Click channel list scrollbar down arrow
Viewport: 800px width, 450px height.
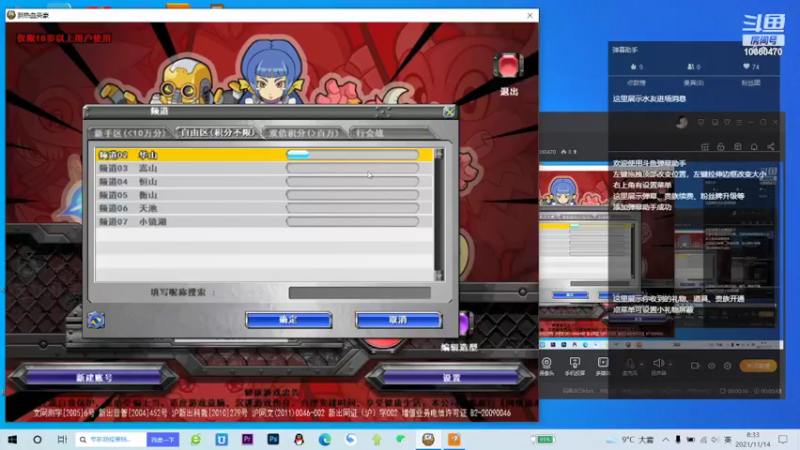[439, 276]
